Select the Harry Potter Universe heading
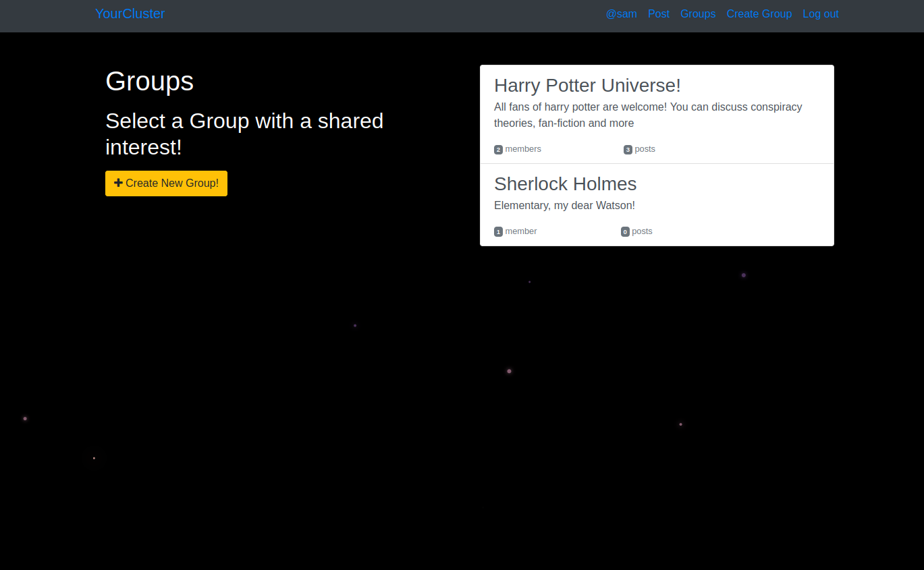This screenshot has height=570, width=924. tap(587, 86)
